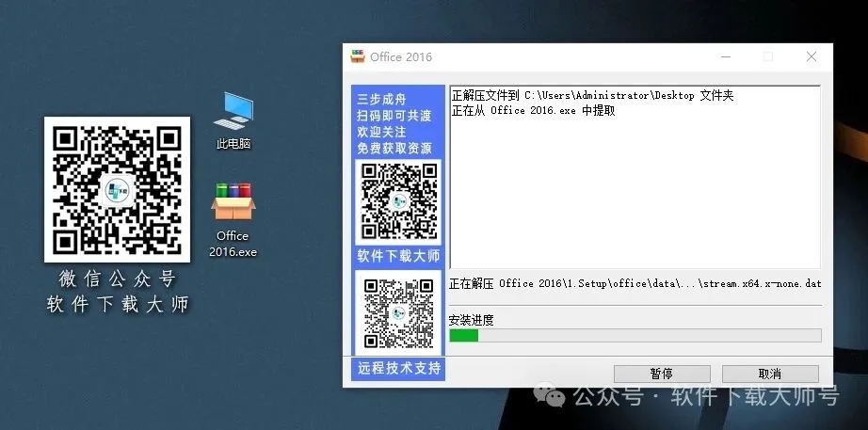
Task: Click the 免费获取资源 text in the sidebar
Action: pos(394,148)
